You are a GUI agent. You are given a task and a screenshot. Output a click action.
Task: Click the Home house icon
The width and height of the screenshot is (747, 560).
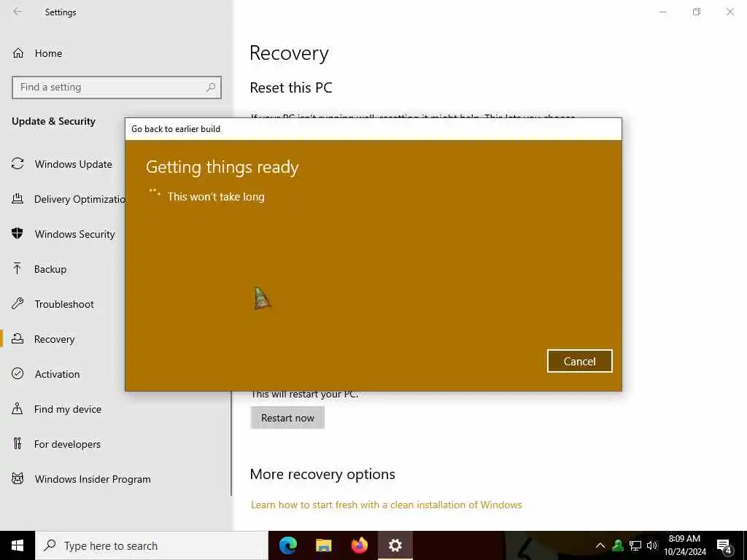tap(18, 52)
